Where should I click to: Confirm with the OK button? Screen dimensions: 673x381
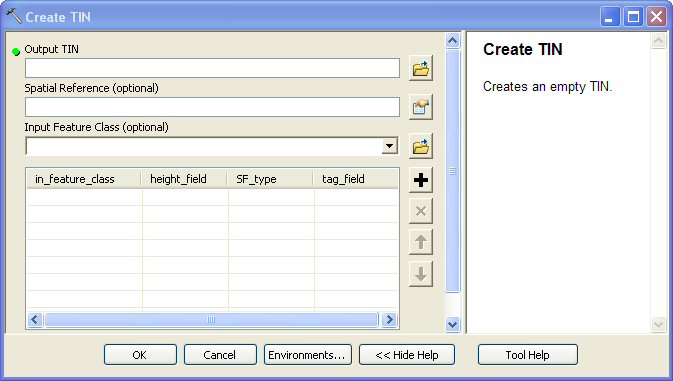140,355
